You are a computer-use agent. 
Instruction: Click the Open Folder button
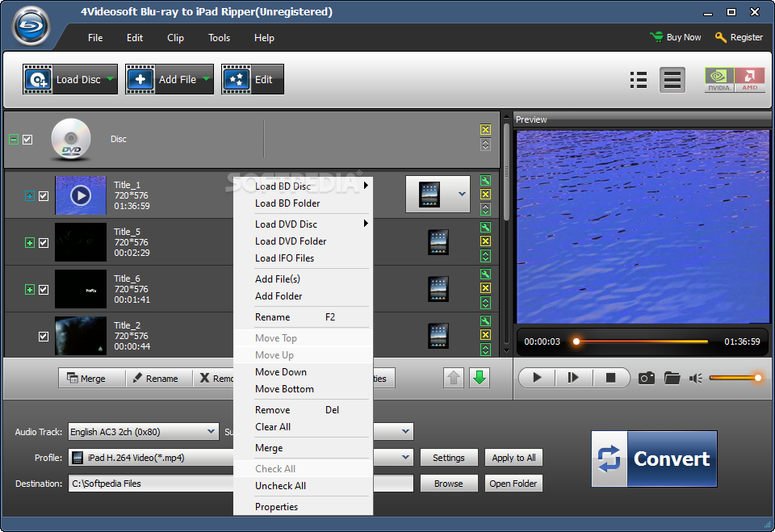(x=513, y=484)
